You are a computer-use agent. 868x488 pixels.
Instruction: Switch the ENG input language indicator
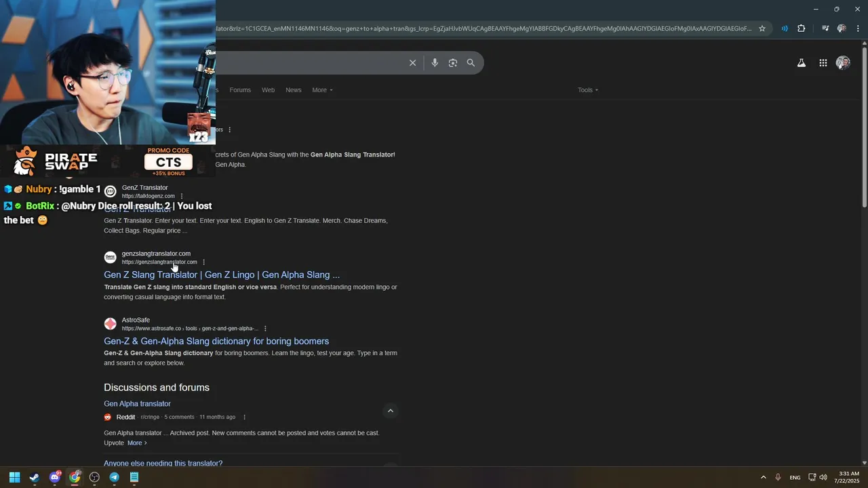click(x=795, y=477)
